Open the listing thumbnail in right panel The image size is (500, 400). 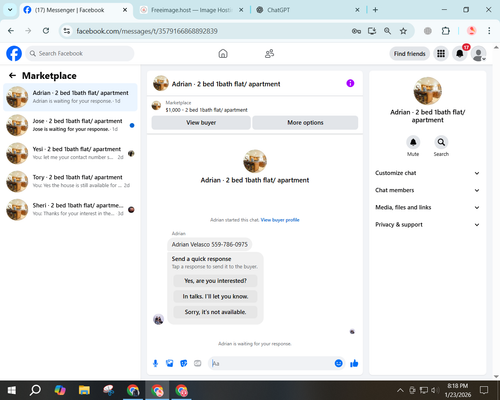428,91
